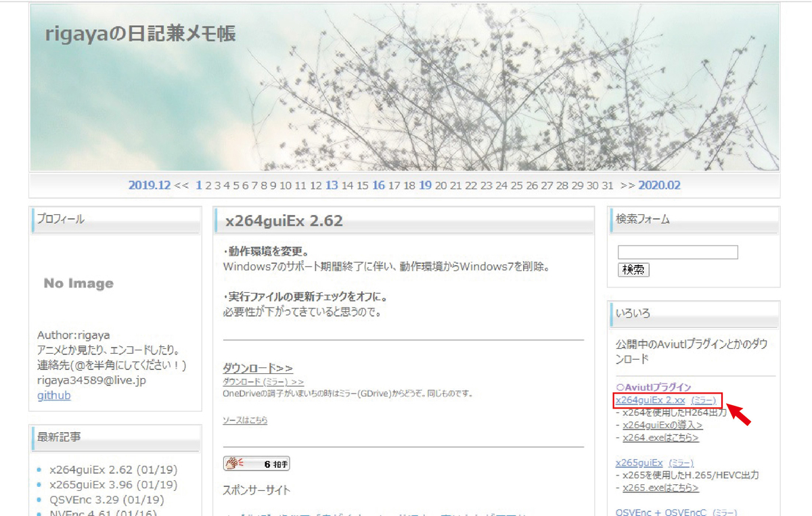Open the ソースはこちら source link

(x=245, y=420)
